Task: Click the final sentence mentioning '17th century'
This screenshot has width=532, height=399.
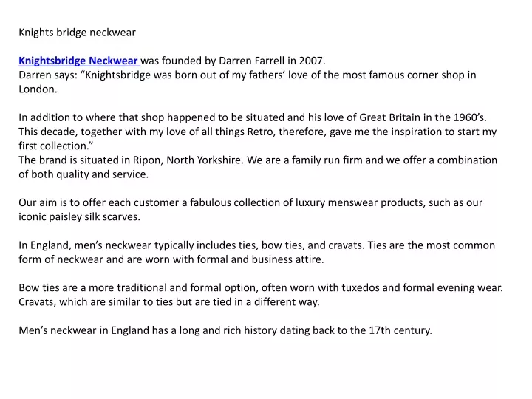Action: (225, 330)
